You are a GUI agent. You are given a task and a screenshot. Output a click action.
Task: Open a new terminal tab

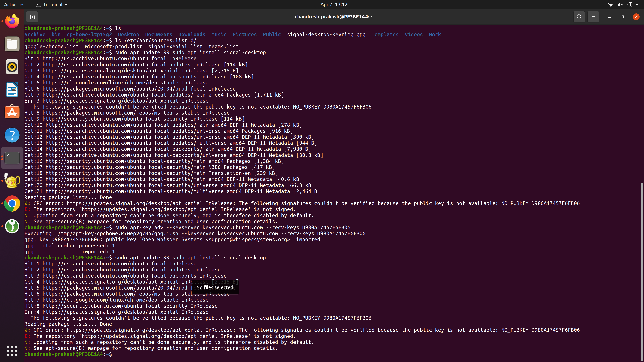[x=32, y=17]
